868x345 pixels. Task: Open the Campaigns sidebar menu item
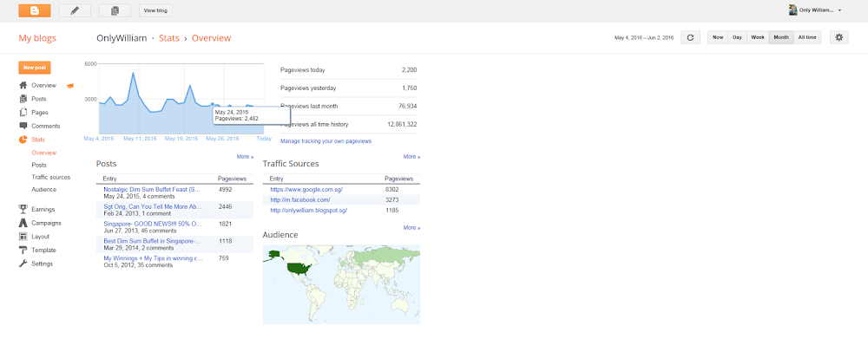(47, 224)
